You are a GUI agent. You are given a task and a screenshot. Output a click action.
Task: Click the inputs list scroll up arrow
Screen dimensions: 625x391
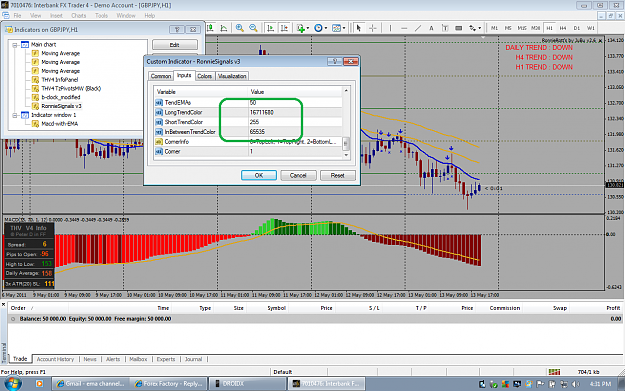click(346, 91)
